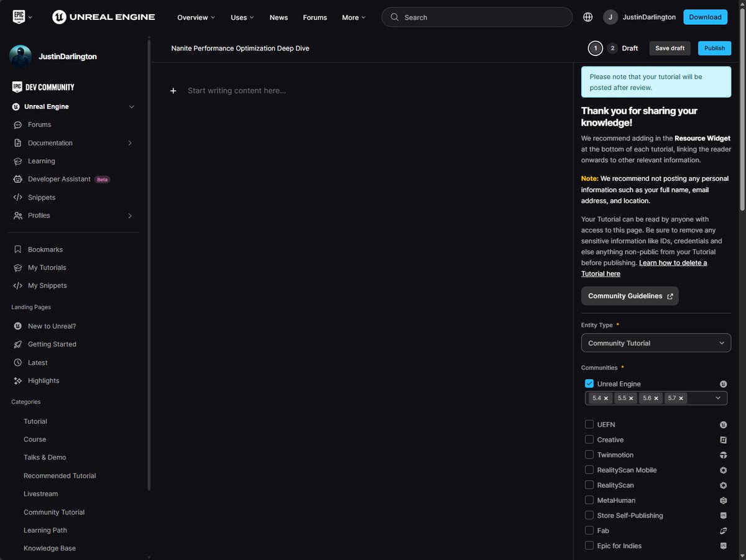746x560 pixels.
Task: Check the Epic for Indies checkbox
Action: pos(589,546)
